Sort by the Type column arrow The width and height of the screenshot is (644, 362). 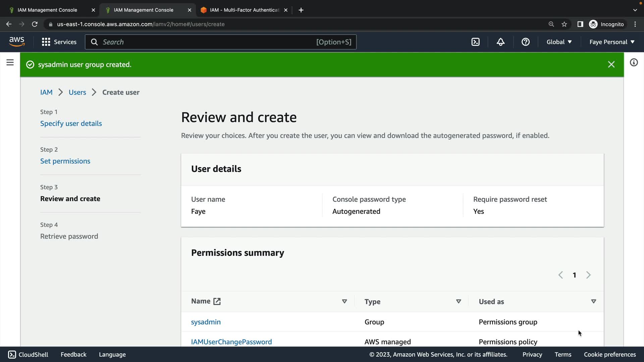coord(459,301)
